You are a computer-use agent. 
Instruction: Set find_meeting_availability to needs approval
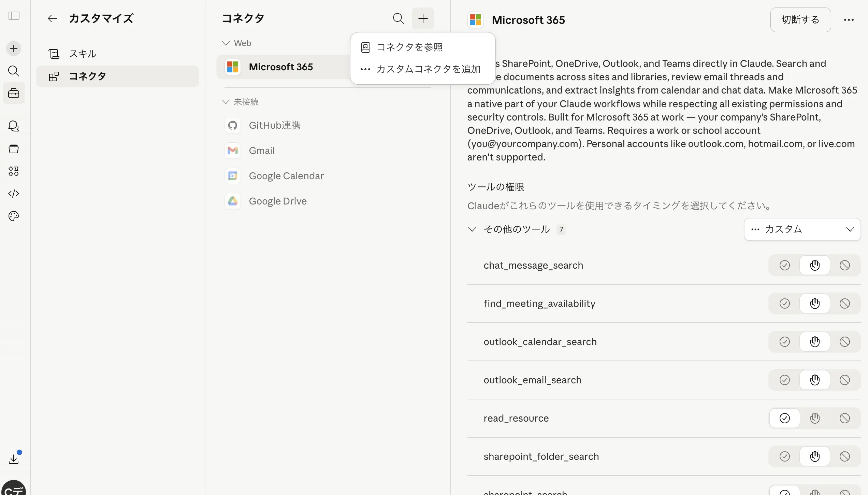point(815,303)
